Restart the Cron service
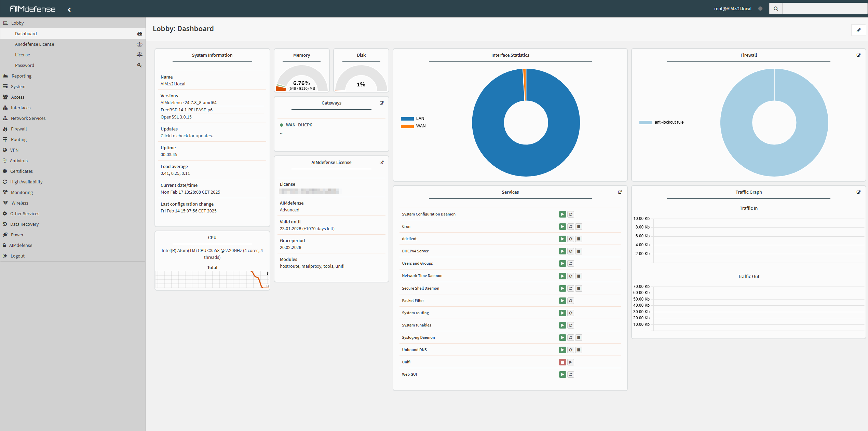868x431 pixels. pos(570,226)
